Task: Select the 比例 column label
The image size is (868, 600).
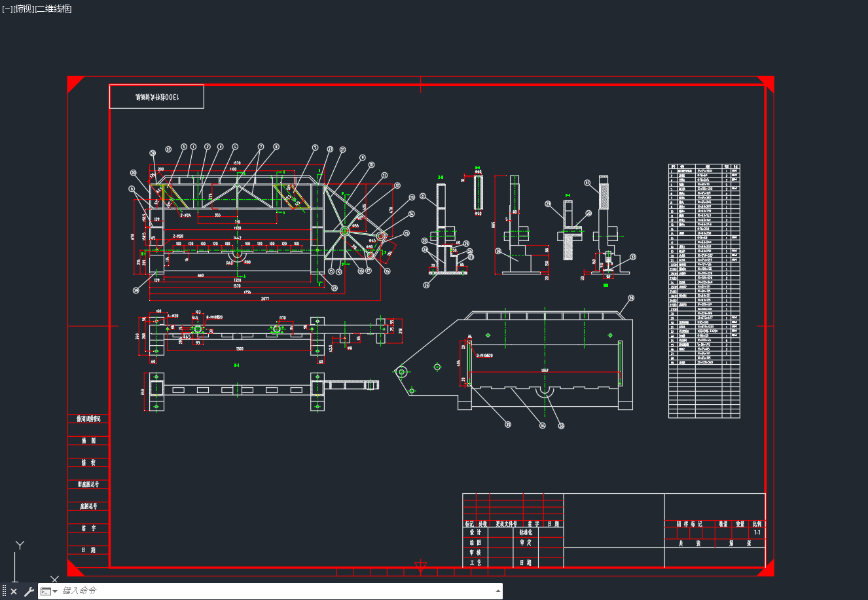Action: tap(757, 524)
